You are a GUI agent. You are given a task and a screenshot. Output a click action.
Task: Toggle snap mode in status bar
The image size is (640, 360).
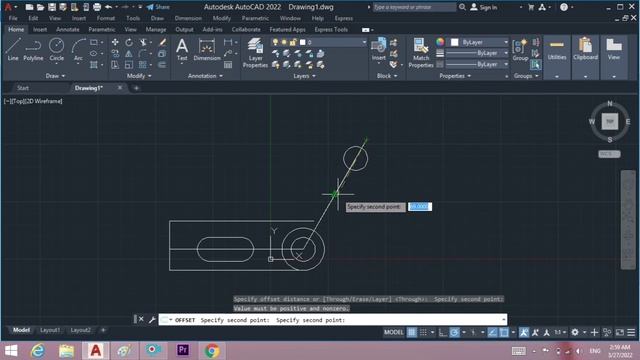click(x=423, y=332)
